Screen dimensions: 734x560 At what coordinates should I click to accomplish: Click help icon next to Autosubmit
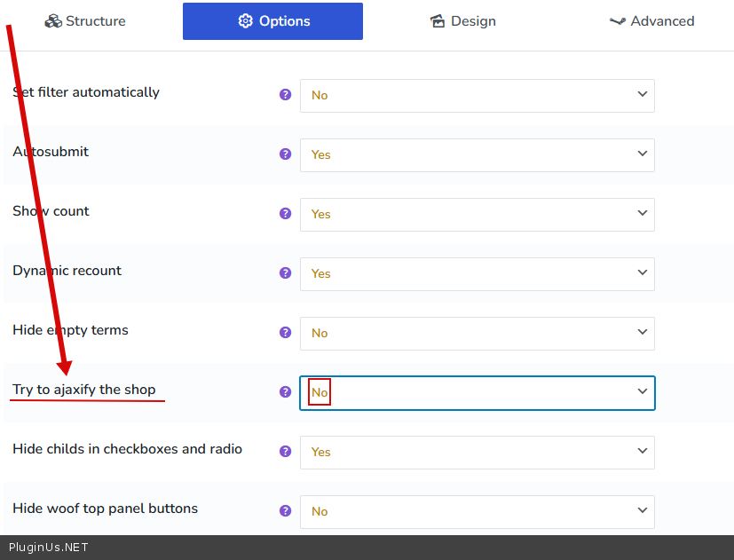point(285,154)
